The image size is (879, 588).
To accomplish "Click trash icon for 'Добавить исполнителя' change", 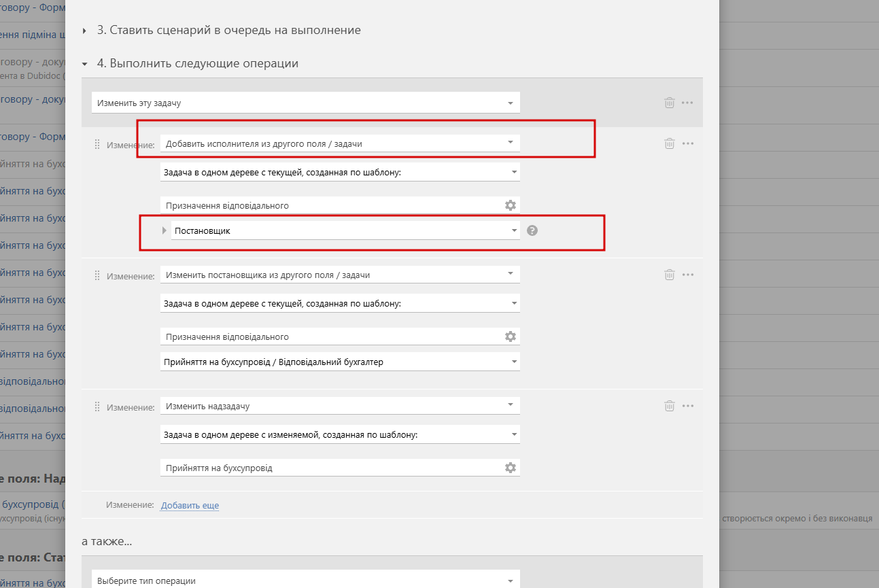I will (670, 143).
